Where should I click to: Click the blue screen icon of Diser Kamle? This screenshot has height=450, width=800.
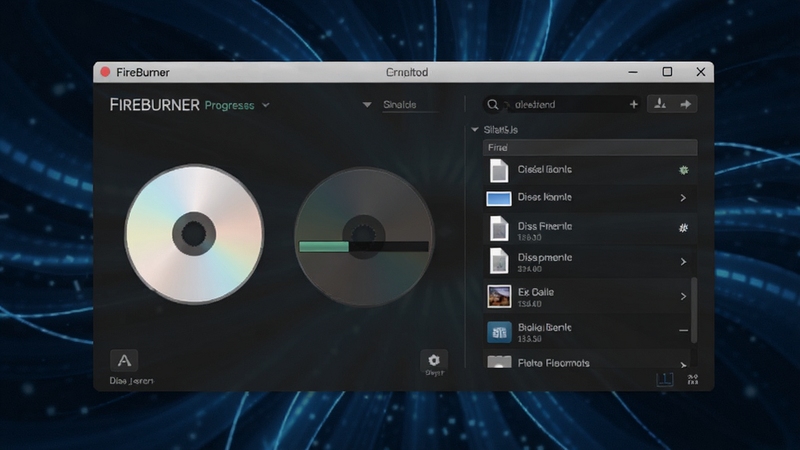tap(498, 198)
